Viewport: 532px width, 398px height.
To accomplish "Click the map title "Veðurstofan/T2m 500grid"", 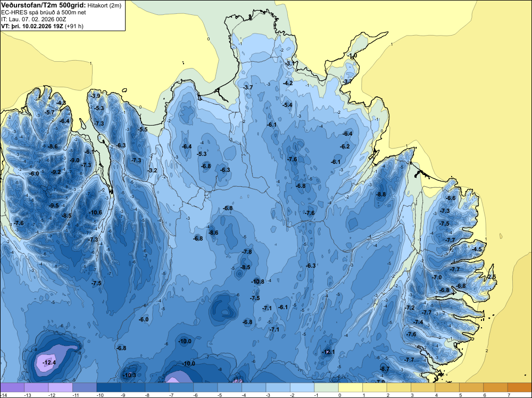I will click(x=44, y=5).
